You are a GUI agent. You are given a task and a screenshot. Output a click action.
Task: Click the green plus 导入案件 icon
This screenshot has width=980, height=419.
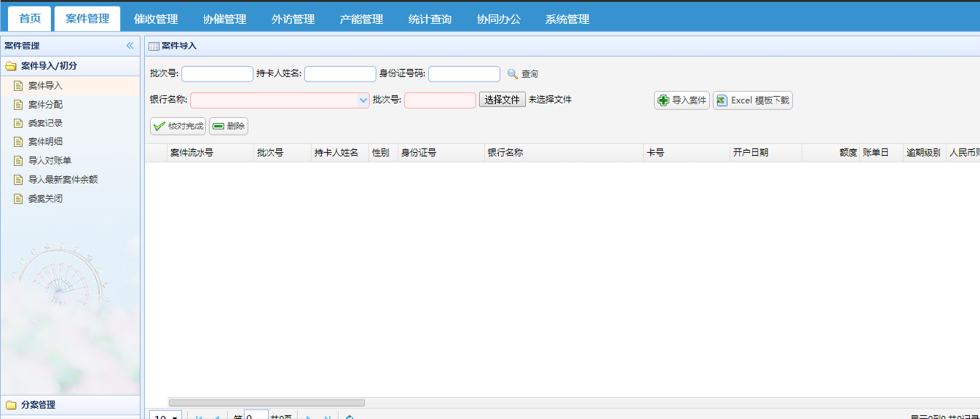(x=663, y=100)
